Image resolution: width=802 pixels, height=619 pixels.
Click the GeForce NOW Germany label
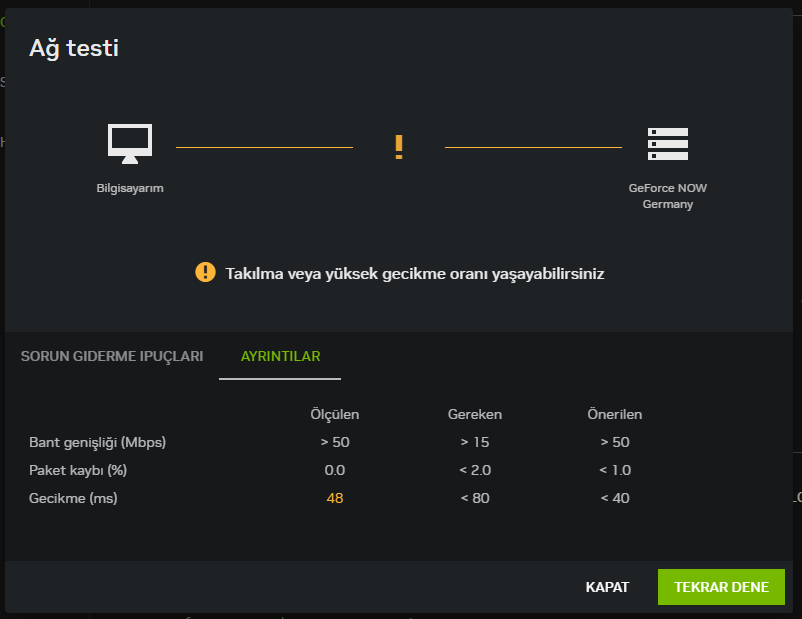(667, 196)
